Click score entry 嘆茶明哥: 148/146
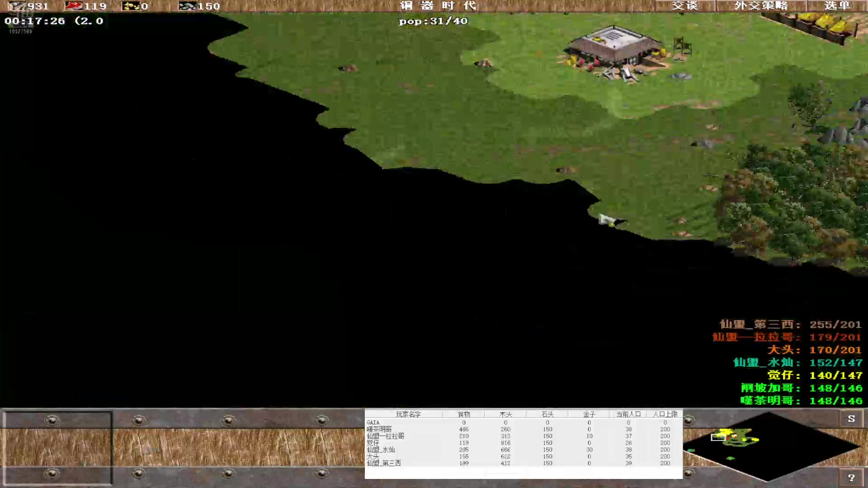Viewport: 868px width, 488px height. pyautogui.click(x=802, y=400)
